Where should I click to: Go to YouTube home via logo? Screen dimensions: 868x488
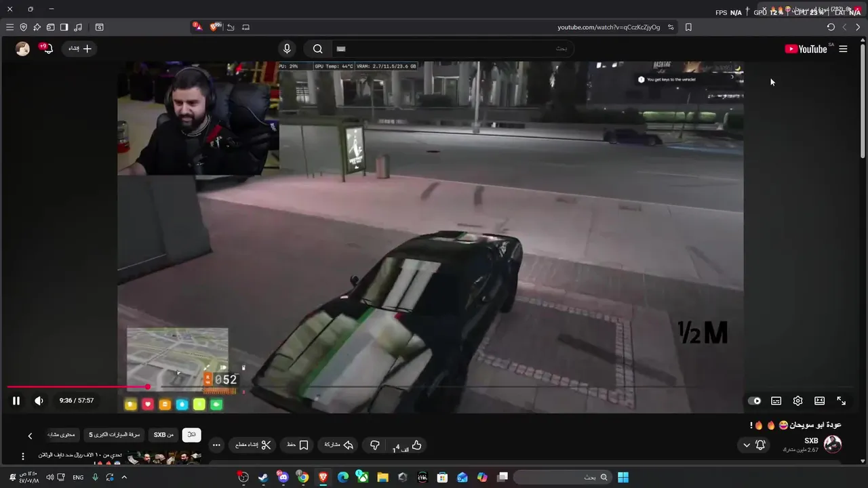pyautogui.click(x=806, y=49)
